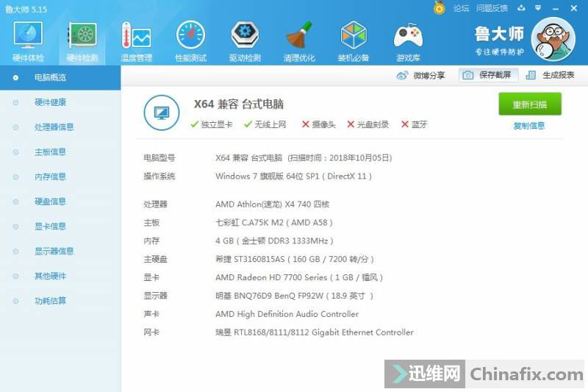Click the AMD Radeon HD 7700 Series value
This screenshot has width=588, height=392.
299,277
